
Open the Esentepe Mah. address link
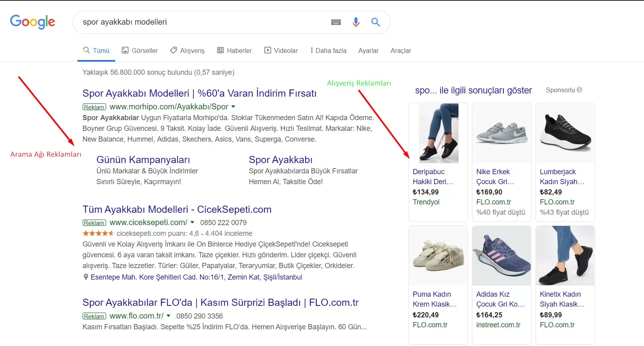[196, 277]
